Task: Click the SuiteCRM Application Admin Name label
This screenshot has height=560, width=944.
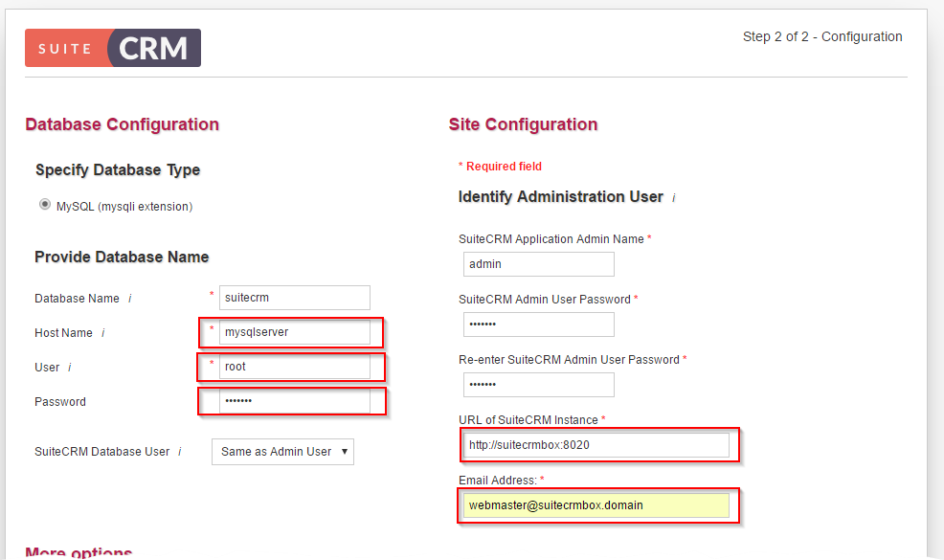Action: (551, 239)
